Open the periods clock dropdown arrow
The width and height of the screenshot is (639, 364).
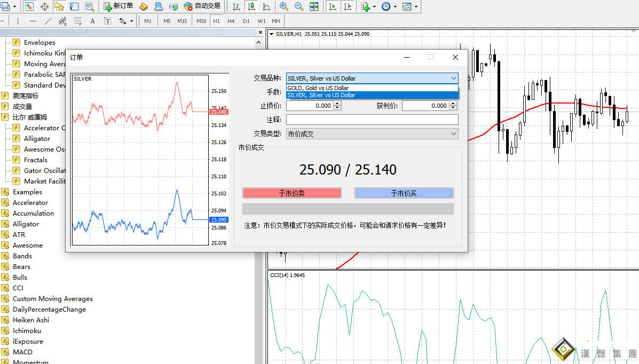pos(395,7)
